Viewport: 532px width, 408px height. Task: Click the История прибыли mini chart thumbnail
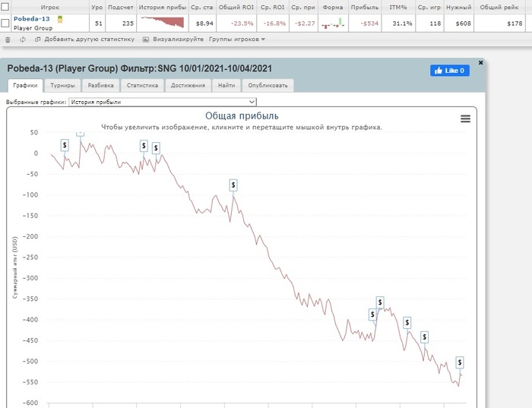pyautogui.click(x=163, y=22)
